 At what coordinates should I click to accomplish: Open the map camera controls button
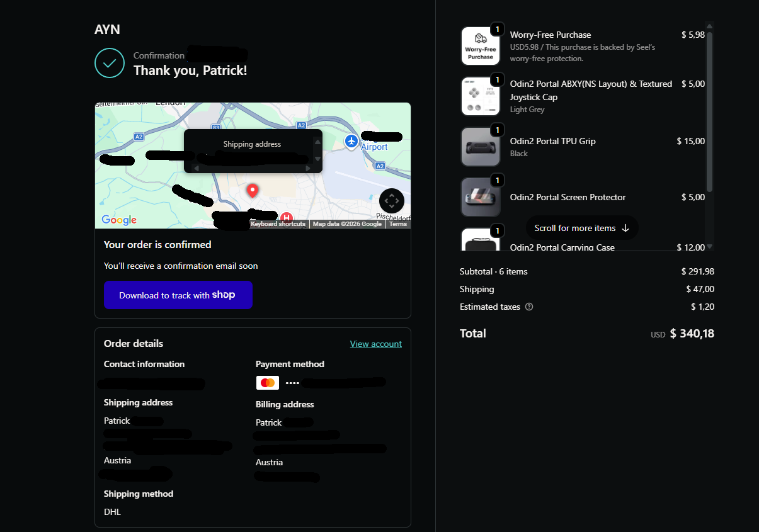(392, 201)
